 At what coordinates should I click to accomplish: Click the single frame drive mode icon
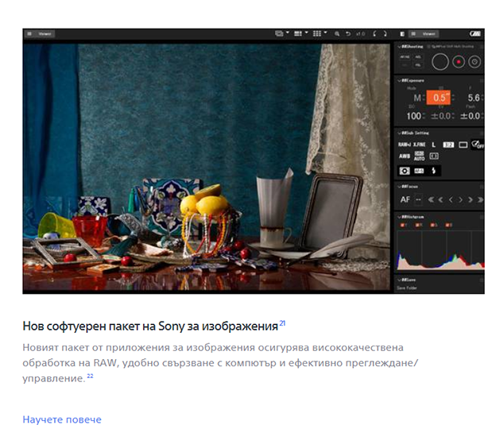tap(463, 145)
